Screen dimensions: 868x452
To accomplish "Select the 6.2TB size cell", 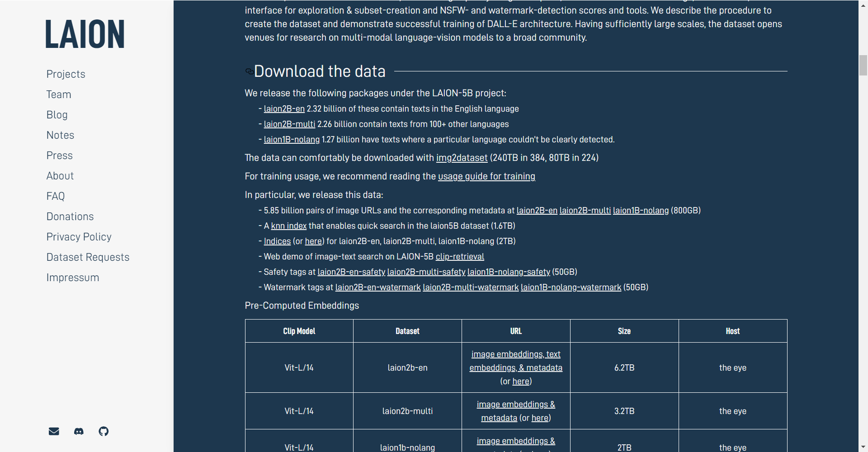I will tap(624, 368).
